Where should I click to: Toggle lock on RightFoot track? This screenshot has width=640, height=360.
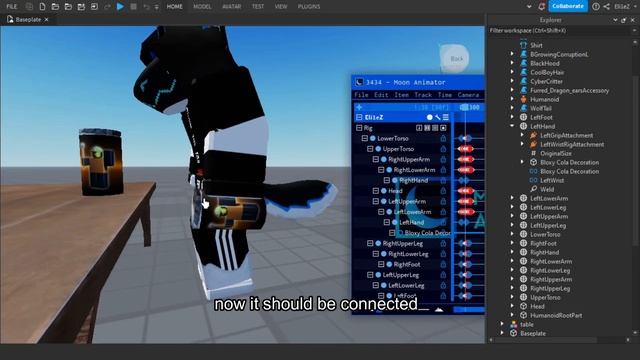tap(443, 264)
